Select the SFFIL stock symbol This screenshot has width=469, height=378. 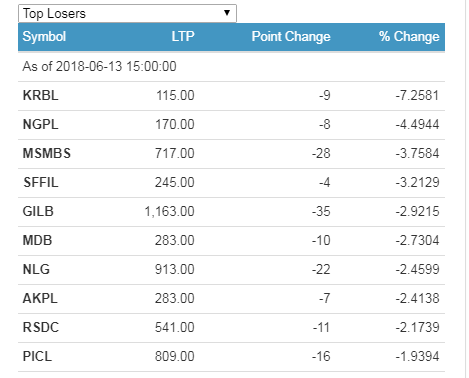click(41, 183)
